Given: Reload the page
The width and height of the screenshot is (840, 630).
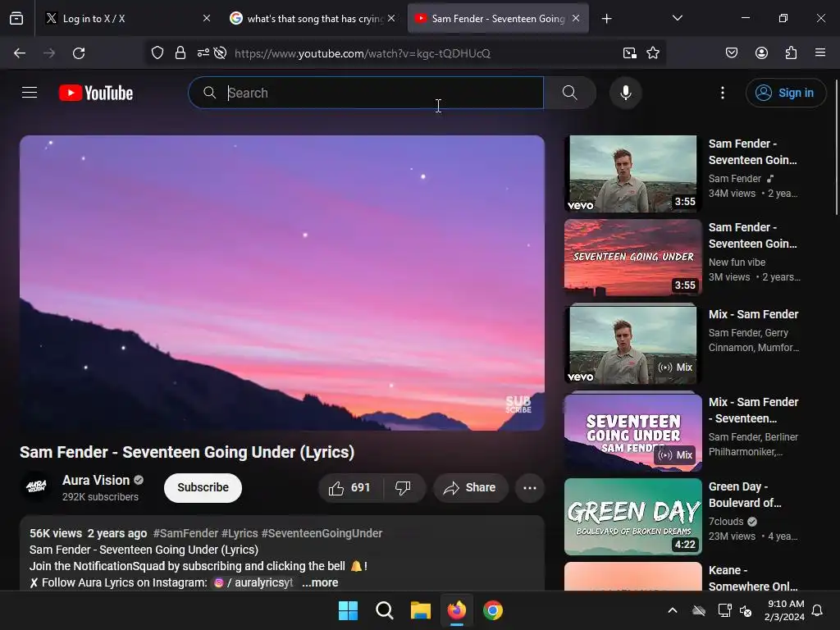Looking at the screenshot, I should [79, 53].
